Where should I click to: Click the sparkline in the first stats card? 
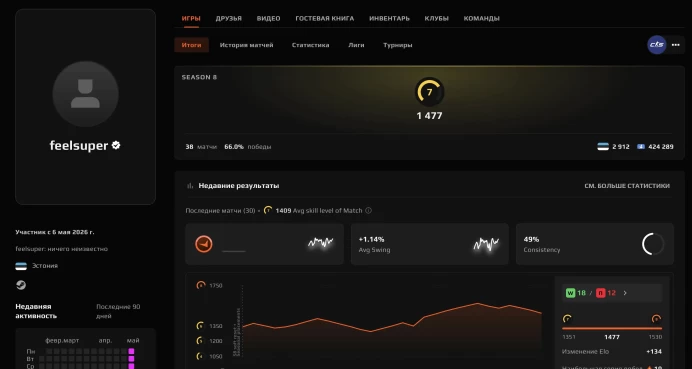320,243
